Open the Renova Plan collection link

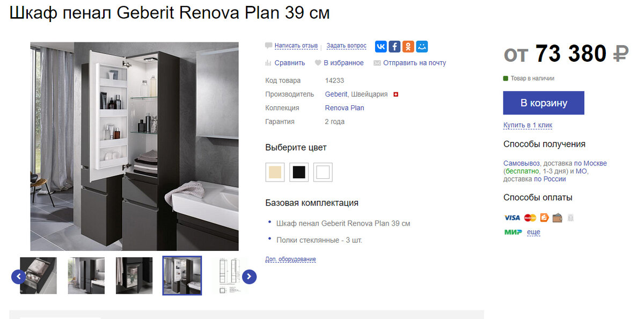click(x=345, y=108)
